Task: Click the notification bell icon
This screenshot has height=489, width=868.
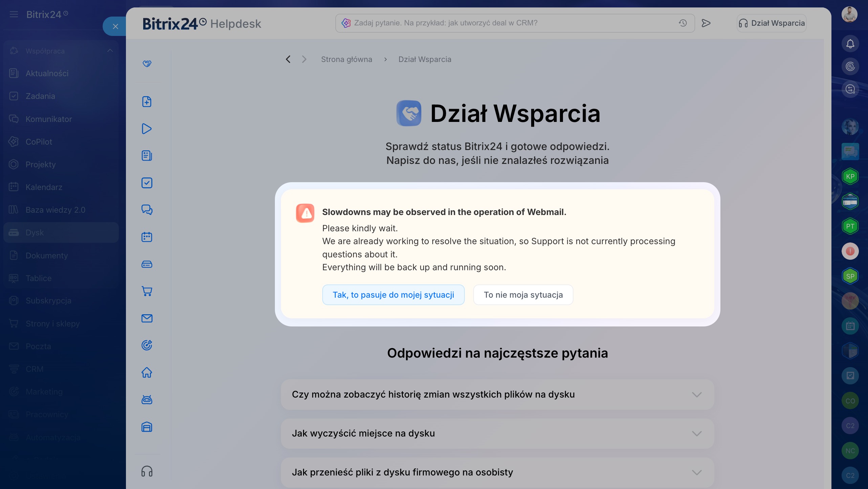Action: tap(850, 44)
